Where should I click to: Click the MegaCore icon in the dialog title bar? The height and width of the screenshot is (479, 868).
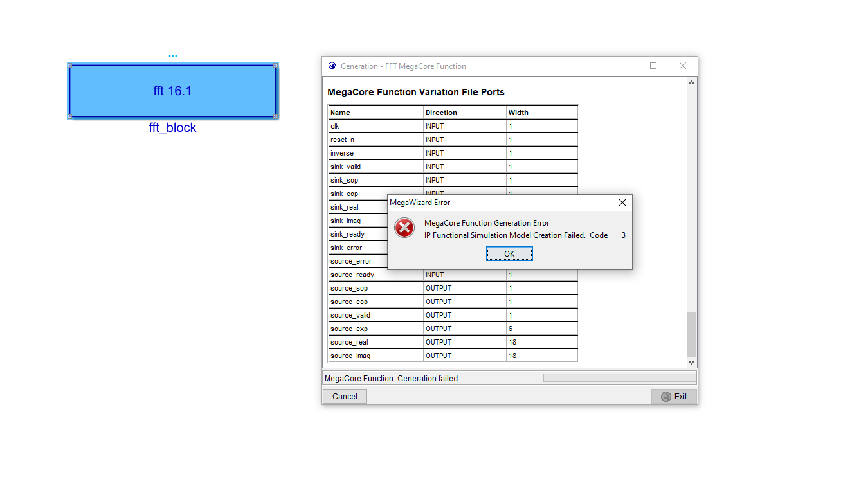pos(332,66)
